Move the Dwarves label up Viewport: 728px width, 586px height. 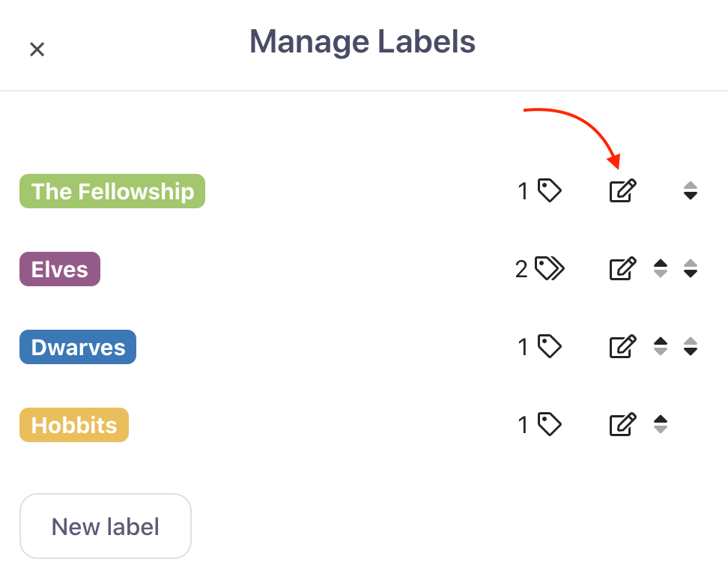pos(660,346)
